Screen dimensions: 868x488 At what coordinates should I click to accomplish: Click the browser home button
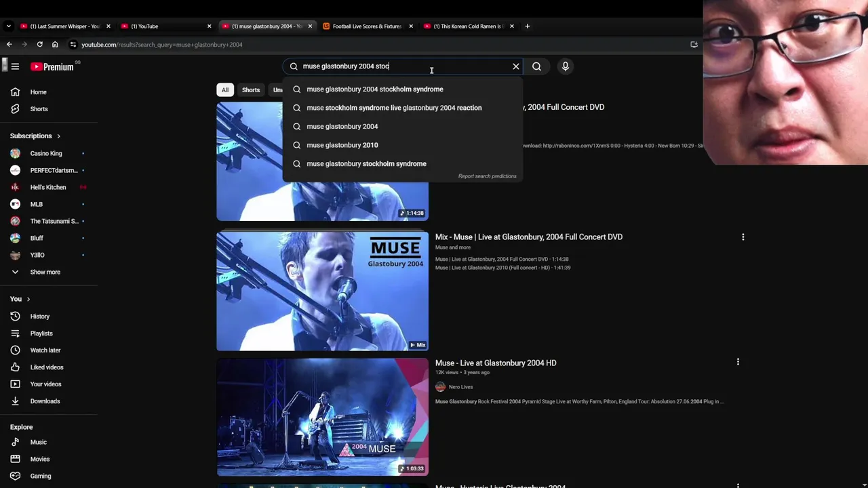(55, 45)
